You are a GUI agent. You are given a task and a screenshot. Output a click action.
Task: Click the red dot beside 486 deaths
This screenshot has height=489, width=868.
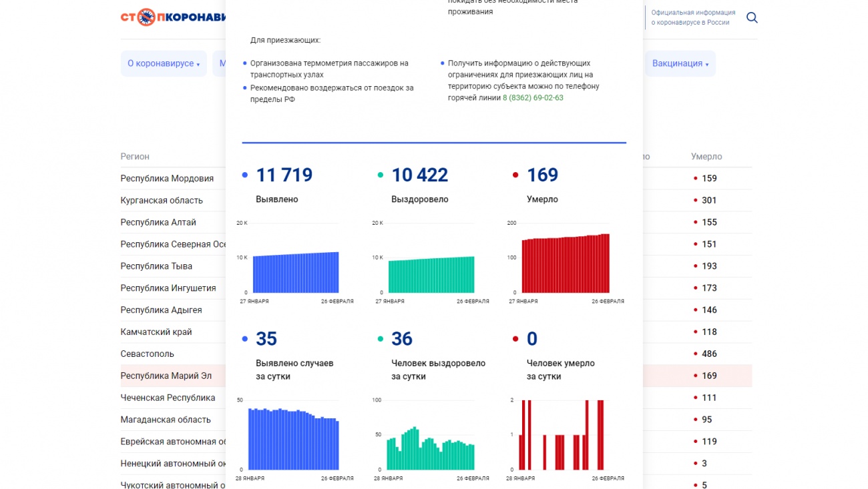click(x=695, y=354)
